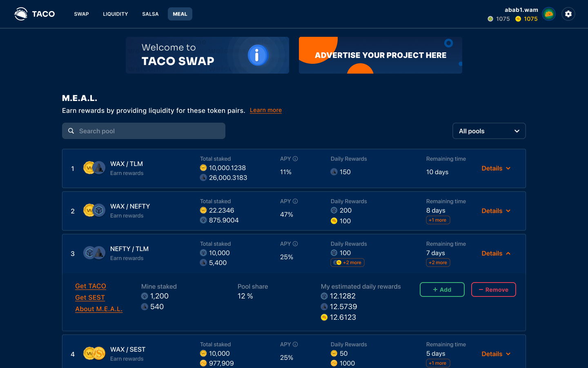Click the Search pool input field
588x368 pixels.
click(x=144, y=131)
